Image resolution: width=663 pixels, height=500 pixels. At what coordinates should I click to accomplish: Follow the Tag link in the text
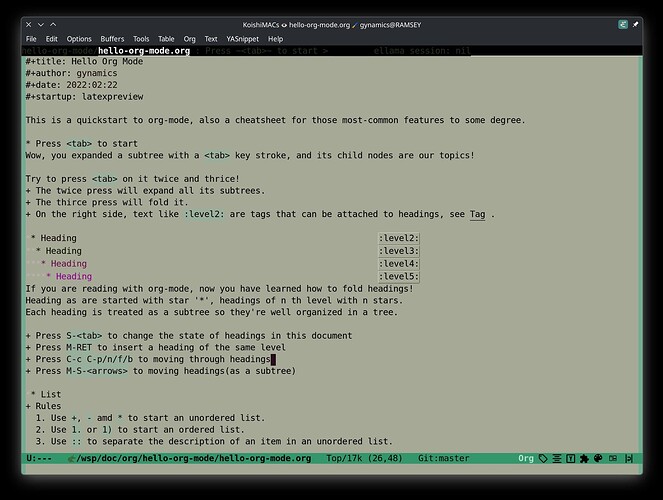tap(478, 214)
